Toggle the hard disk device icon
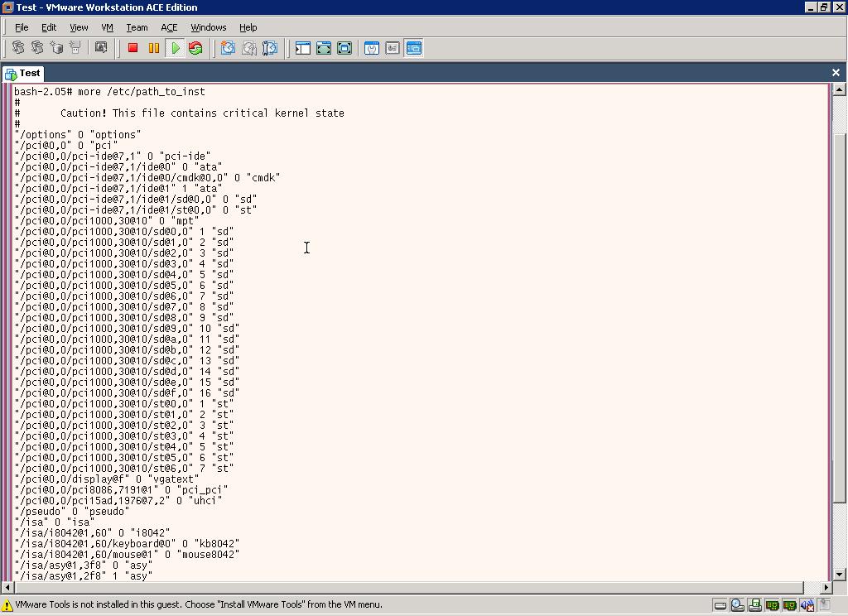This screenshot has width=848, height=616. point(720,605)
